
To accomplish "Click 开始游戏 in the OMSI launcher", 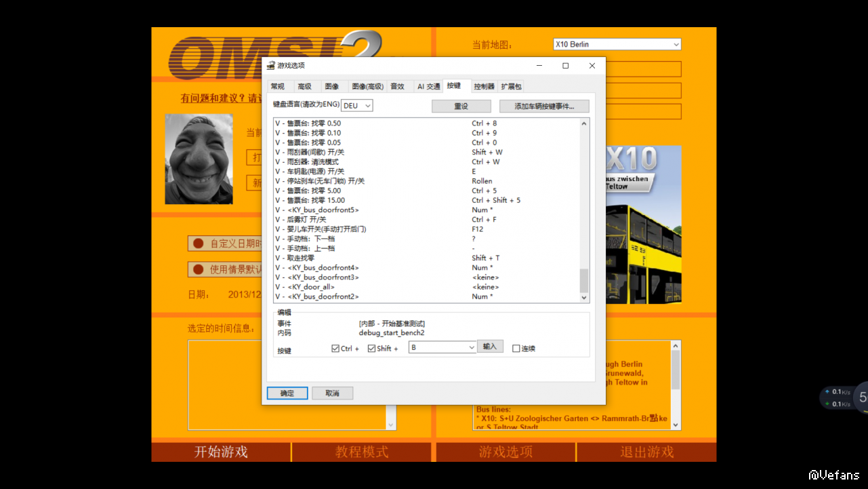I will point(222,452).
